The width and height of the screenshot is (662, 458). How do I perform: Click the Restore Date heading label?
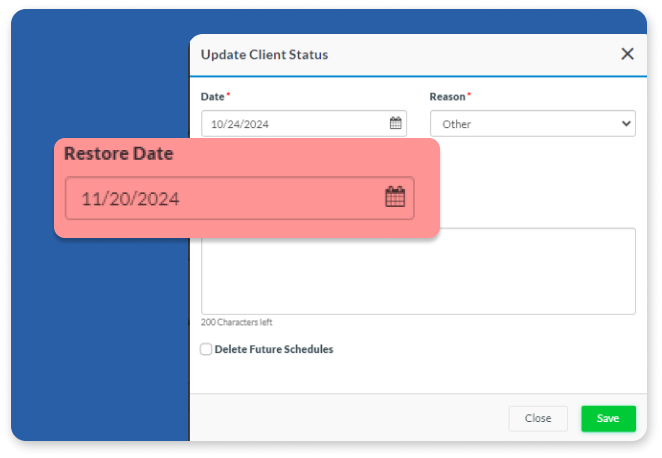tap(118, 154)
